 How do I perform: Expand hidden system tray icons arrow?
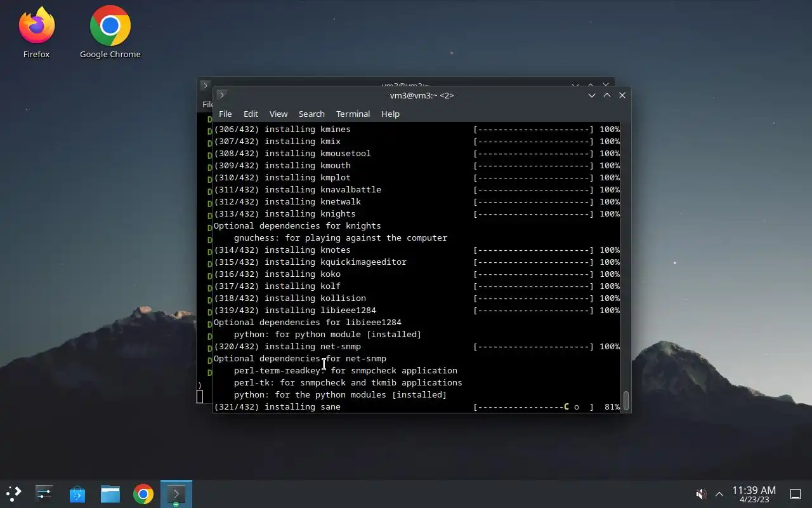(x=719, y=494)
